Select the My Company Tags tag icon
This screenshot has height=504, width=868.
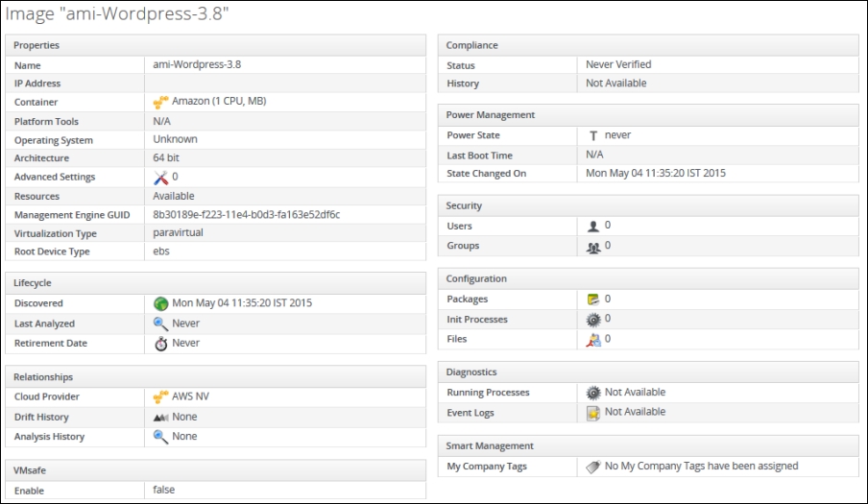coord(592,467)
